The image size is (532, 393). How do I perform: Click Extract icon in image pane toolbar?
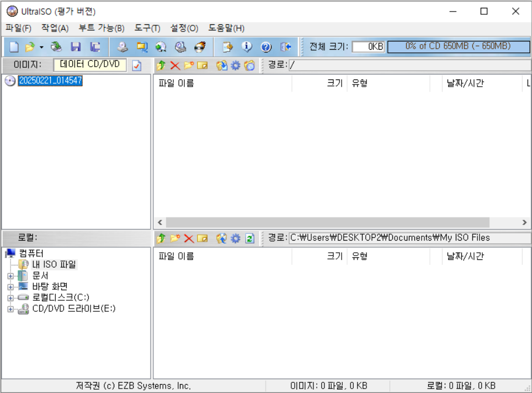pos(222,65)
